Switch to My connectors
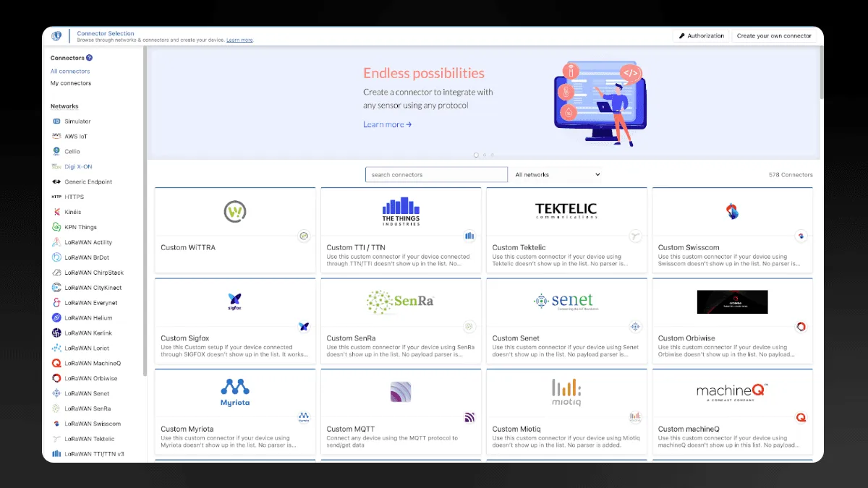The height and width of the screenshot is (488, 868). pyautogui.click(x=70, y=83)
